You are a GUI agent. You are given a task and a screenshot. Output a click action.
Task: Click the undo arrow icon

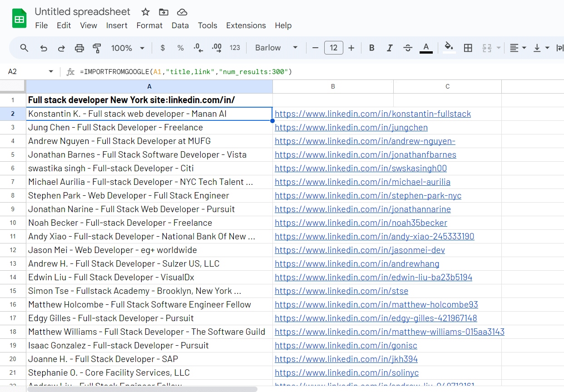point(44,48)
